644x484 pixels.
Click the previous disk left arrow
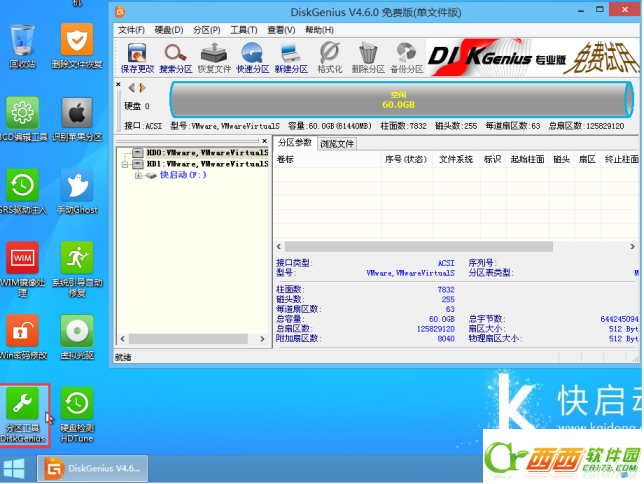pos(132,88)
